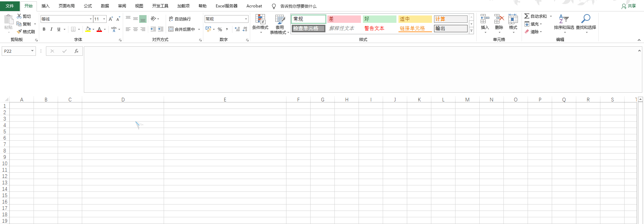Screen dimensions: 644x224
Task: Open the 公式 ribbon tab
Action: pos(88,6)
